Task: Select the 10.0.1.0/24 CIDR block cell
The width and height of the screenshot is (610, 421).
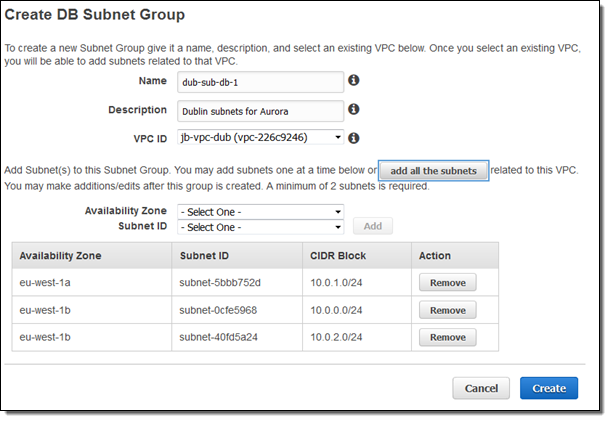Action: (x=338, y=283)
